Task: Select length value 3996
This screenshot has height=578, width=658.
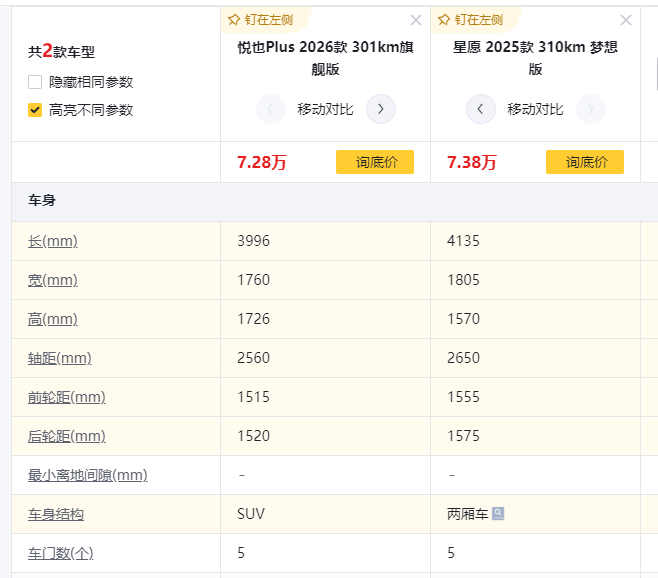Action: [253, 241]
